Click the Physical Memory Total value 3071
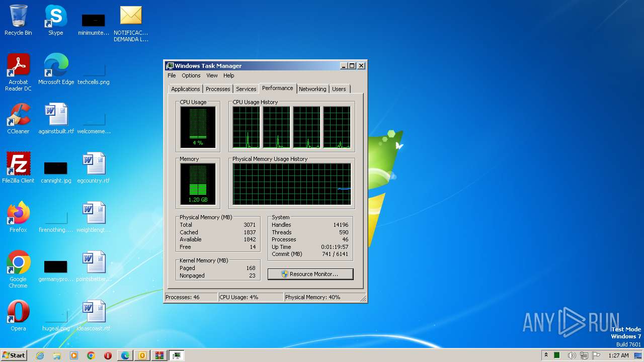The height and width of the screenshot is (362, 644). tap(250, 225)
